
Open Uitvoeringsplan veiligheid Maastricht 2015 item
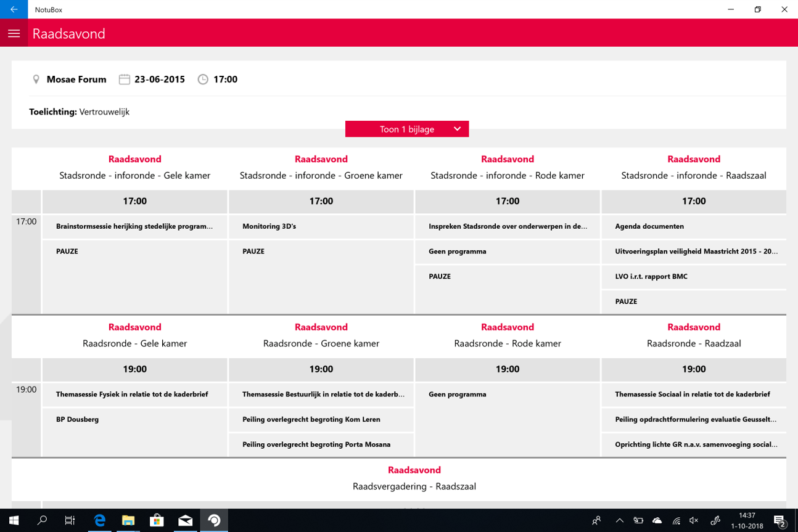pyautogui.click(x=694, y=252)
